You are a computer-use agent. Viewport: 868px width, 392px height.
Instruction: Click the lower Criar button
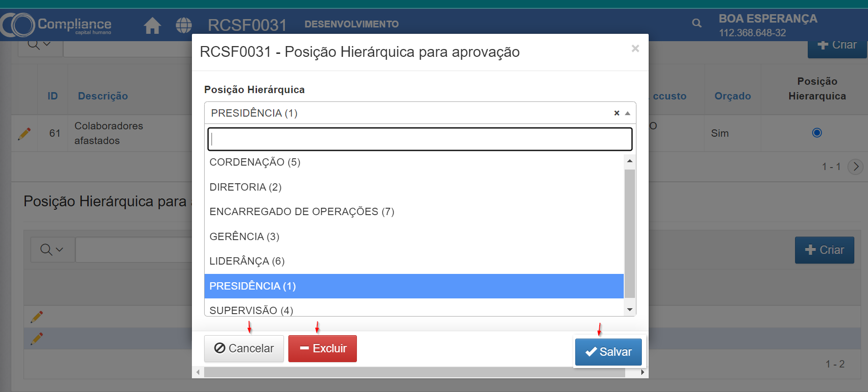(824, 250)
